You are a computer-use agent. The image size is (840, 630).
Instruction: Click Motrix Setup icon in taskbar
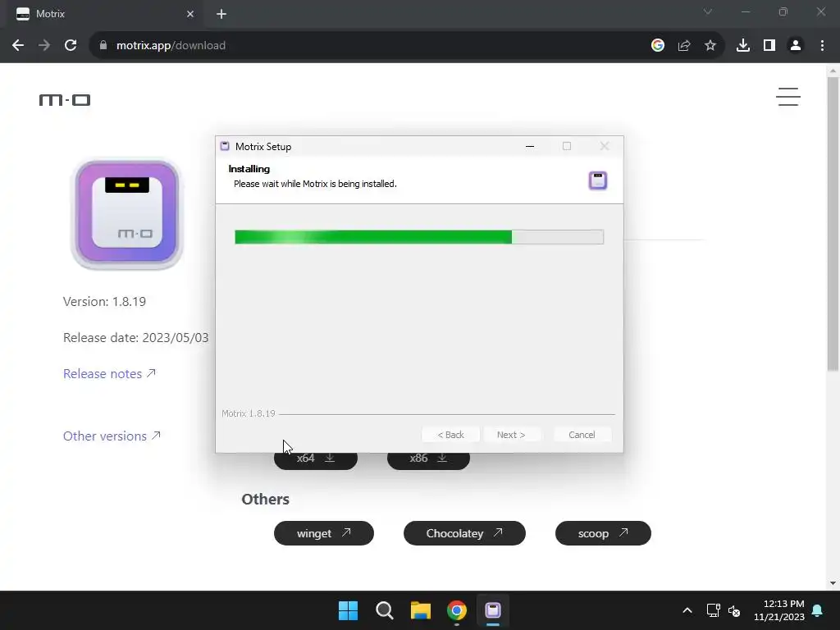(x=493, y=610)
